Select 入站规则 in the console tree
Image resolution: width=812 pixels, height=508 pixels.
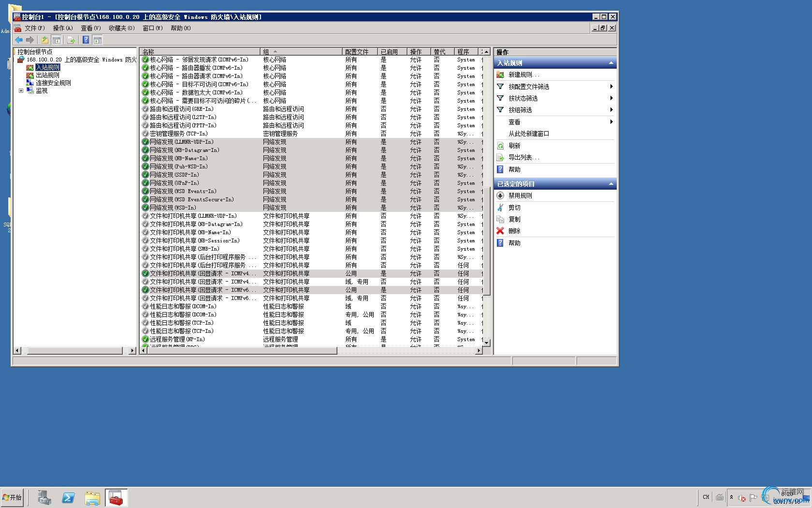point(47,67)
